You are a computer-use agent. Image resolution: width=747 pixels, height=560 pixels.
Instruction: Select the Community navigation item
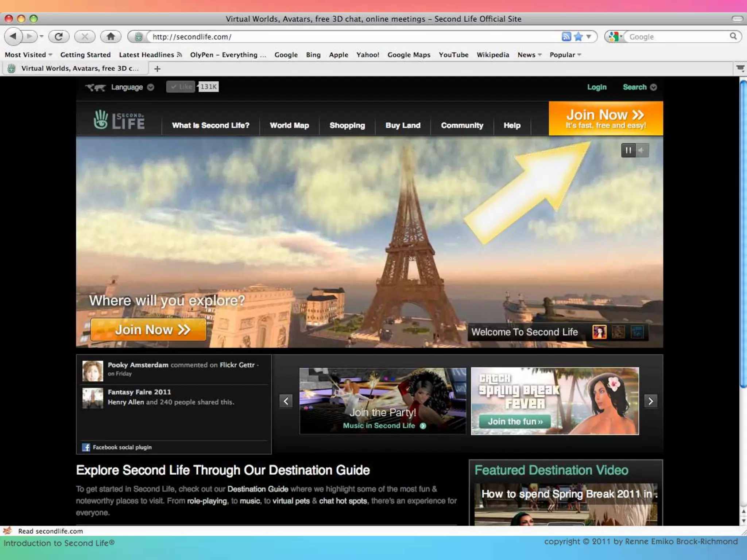pyautogui.click(x=462, y=125)
